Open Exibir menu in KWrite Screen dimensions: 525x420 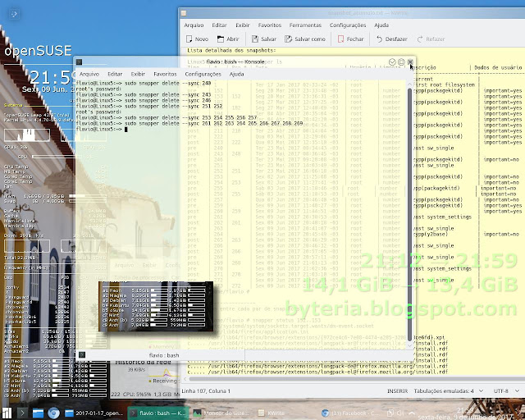[243, 25]
